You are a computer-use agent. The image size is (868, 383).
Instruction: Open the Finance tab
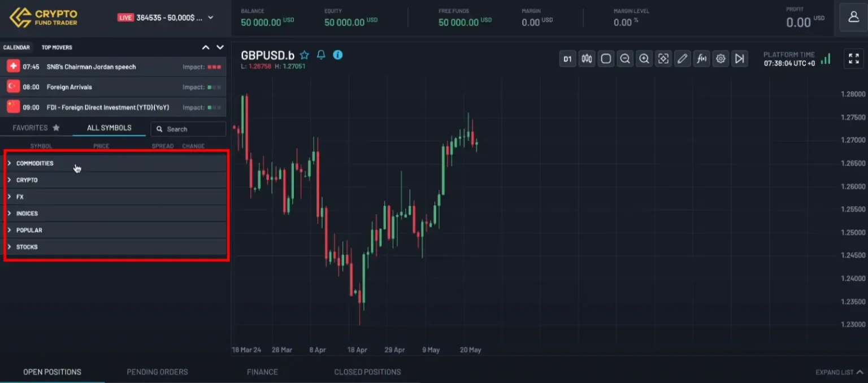(x=262, y=372)
